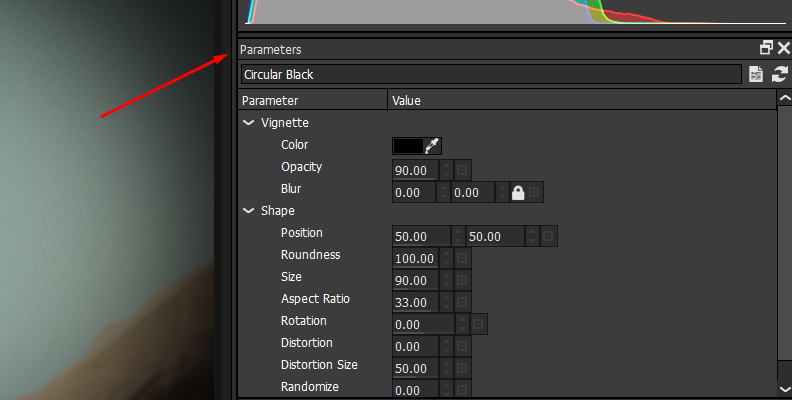Viewport: 792px width, 400px height.
Task: Open the black Color swatch
Action: tap(408, 146)
